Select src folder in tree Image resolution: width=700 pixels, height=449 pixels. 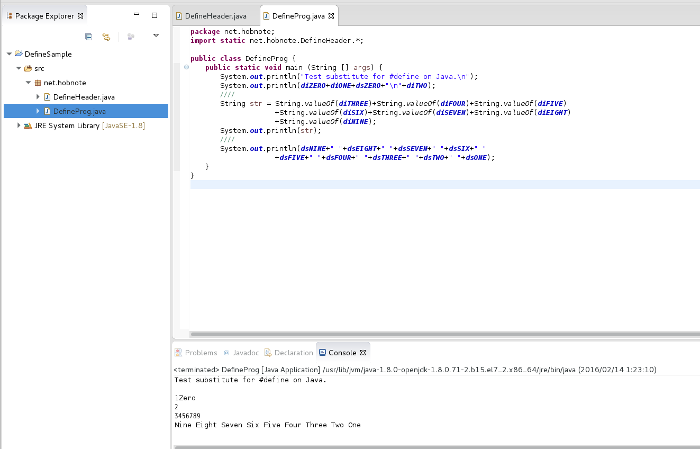click(39, 68)
